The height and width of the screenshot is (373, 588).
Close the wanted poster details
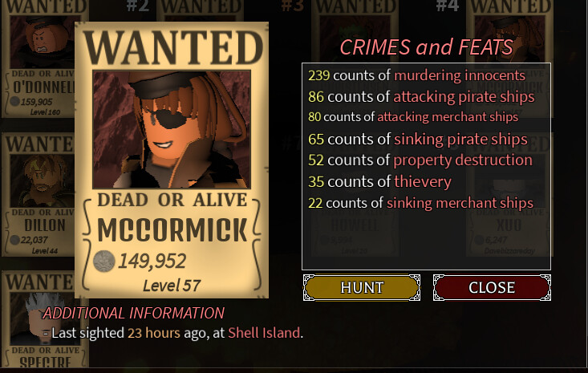click(492, 287)
